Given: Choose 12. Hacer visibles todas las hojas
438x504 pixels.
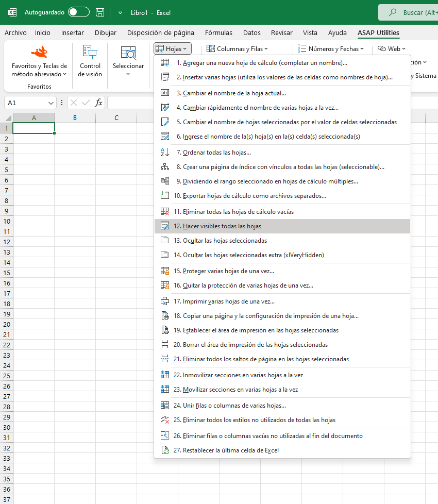Looking at the screenshot, I should (x=282, y=226).
